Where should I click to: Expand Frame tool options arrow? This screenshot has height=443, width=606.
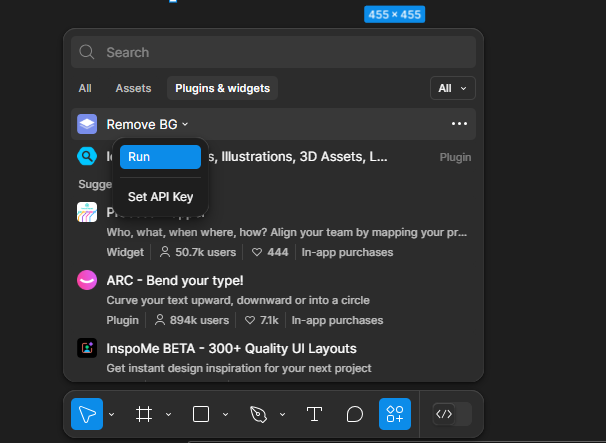pyautogui.click(x=169, y=414)
